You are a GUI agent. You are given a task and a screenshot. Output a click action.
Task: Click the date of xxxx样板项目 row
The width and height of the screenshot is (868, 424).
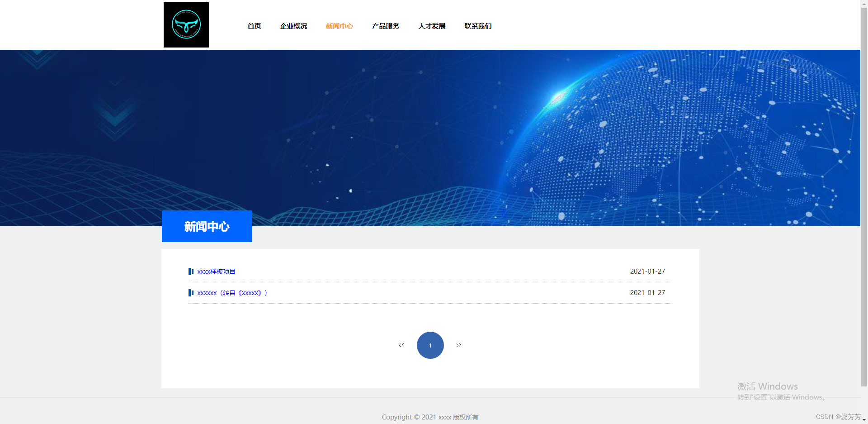(647, 272)
